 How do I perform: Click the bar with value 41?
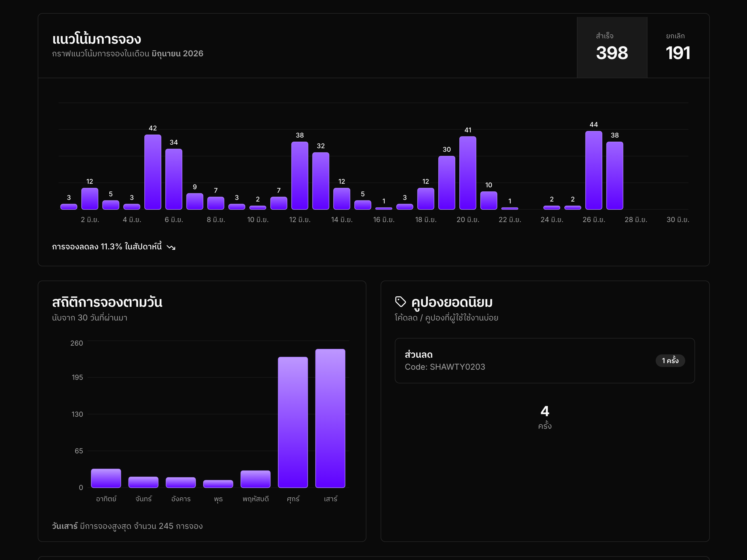tap(467, 173)
